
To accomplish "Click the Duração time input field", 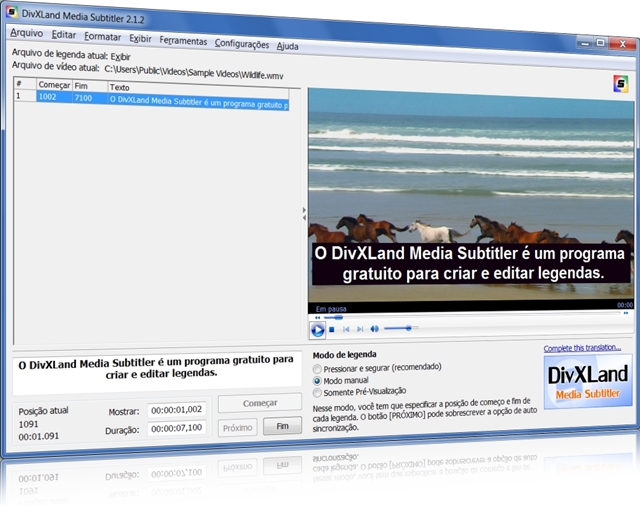I will (177, 428).
